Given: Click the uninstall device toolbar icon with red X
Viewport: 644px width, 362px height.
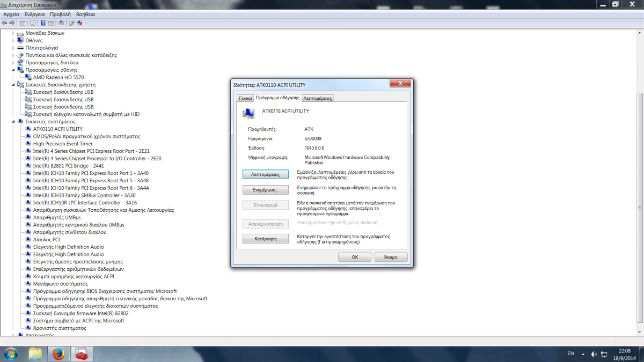Looking at the screenshot, I should [79, 23].
